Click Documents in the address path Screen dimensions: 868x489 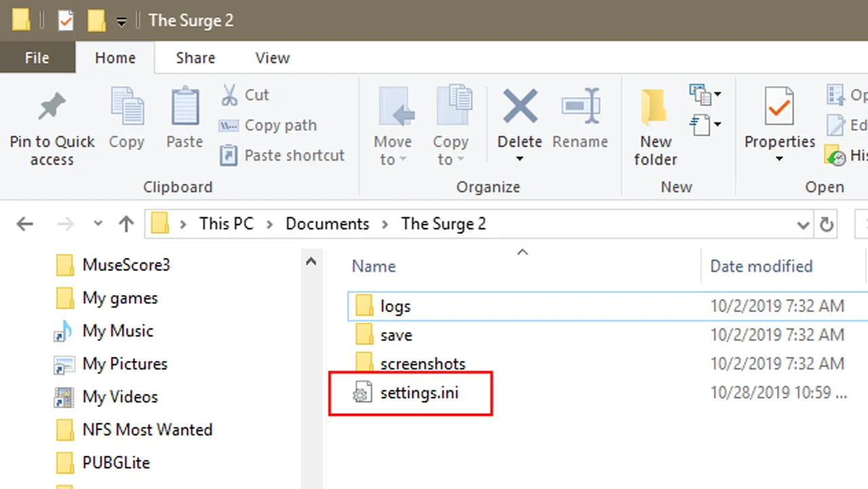(328, 224)
